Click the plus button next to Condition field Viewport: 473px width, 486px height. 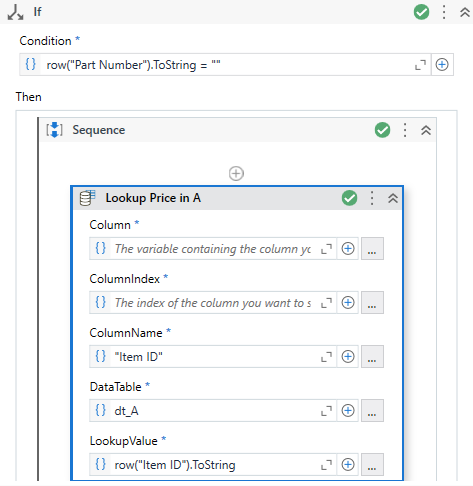[442, 65]
